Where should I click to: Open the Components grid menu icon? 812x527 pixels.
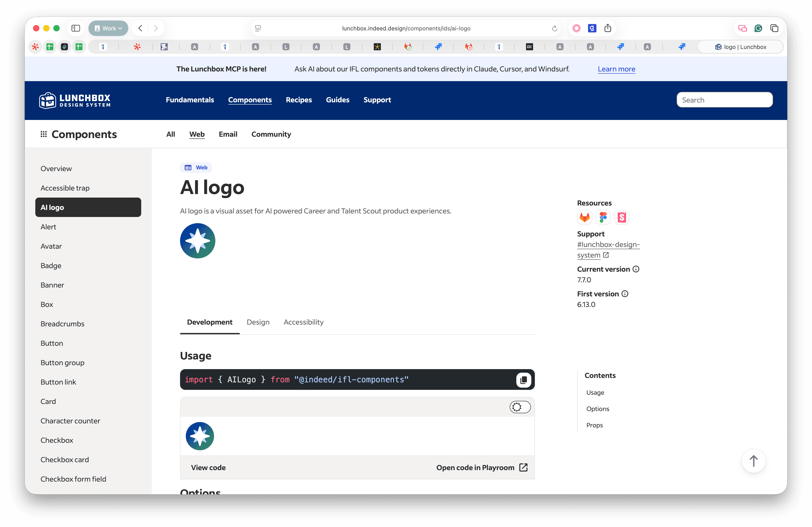[44, 134]
